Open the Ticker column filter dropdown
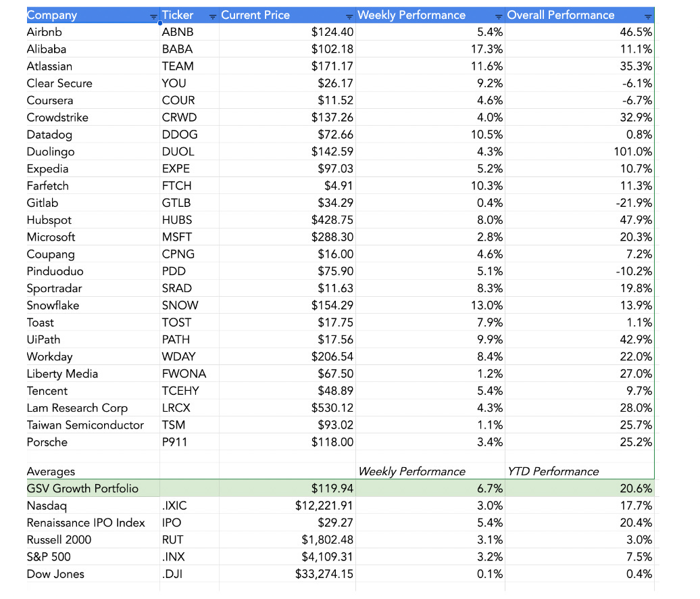The width and height of the screenshot is (700, 599). pos(212,16)
